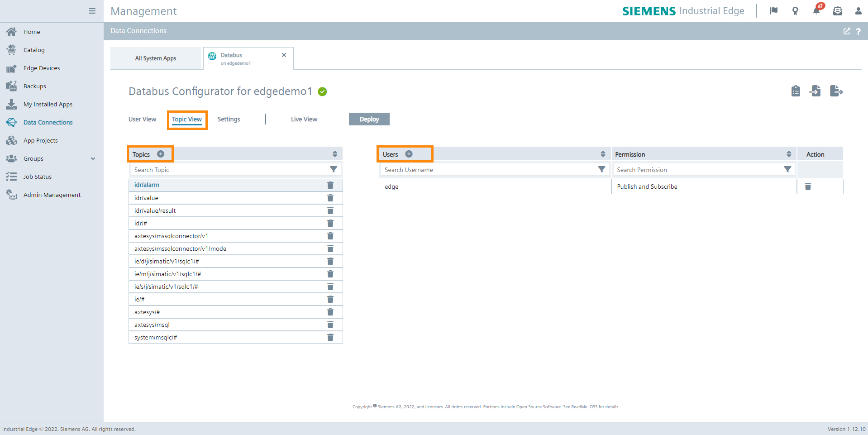
Task: Open the Live View tab
Action: click(x=304, y=119)
